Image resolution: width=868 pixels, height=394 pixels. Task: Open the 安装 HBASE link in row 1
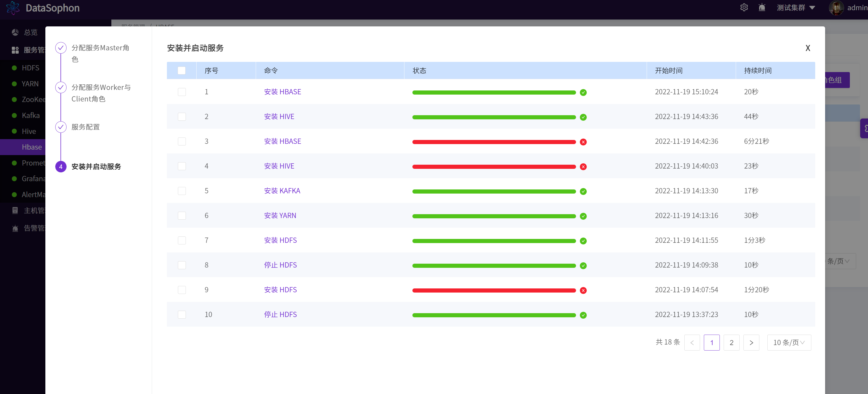(282, 92)
